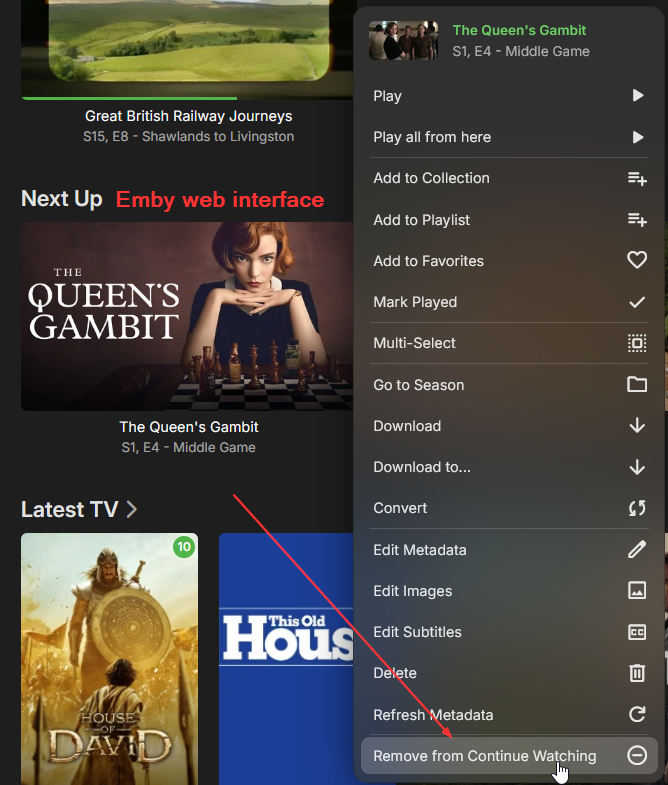Choose Add to Favorites entry
The width and height of the screenshot is (668, 785).
coord(509,261)
